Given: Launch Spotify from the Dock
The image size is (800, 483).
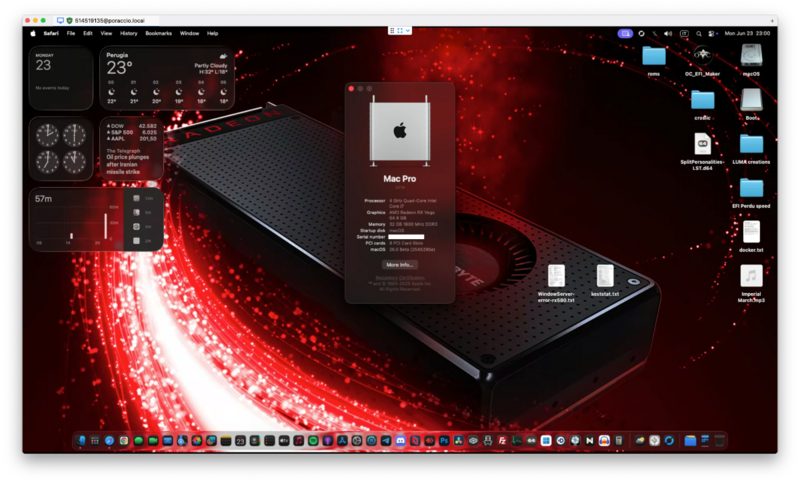Looking at the screenshot, I should 313,441.
